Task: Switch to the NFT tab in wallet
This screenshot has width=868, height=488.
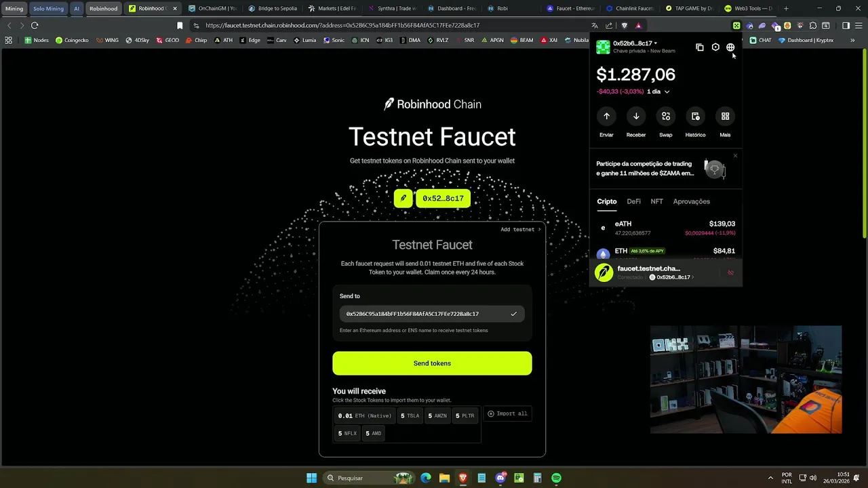Action: [x=656, y=201]
